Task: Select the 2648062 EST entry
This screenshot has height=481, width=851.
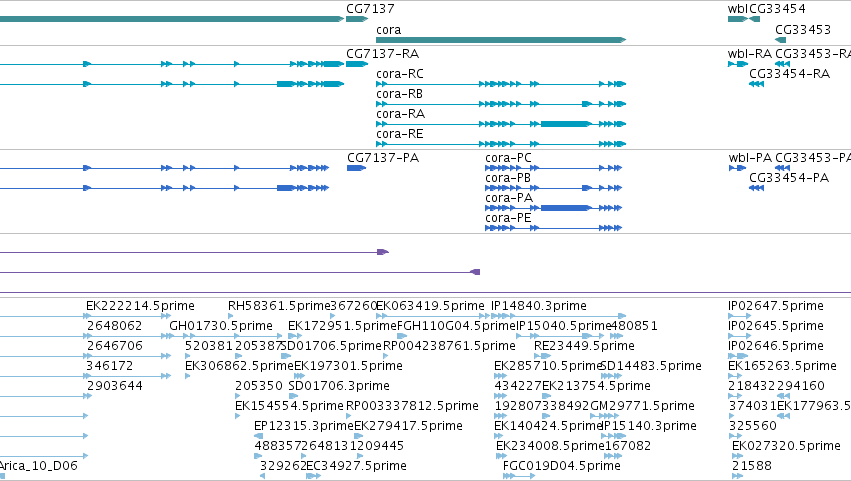Action: [115, 326]
